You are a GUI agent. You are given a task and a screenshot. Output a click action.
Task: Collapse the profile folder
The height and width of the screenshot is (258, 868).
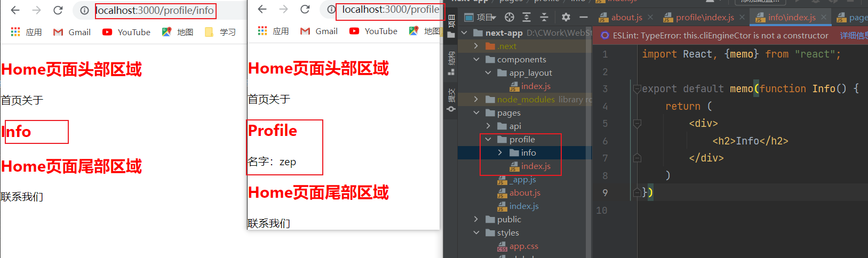click(488, 139)
